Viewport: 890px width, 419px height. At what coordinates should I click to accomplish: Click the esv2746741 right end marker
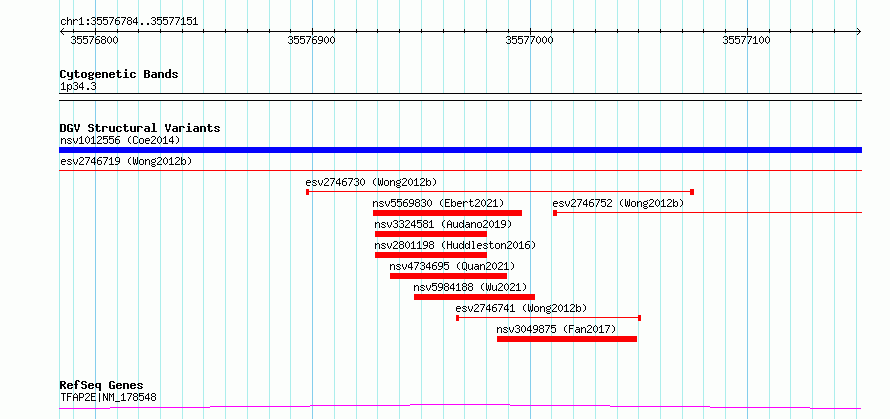[640, 318]
